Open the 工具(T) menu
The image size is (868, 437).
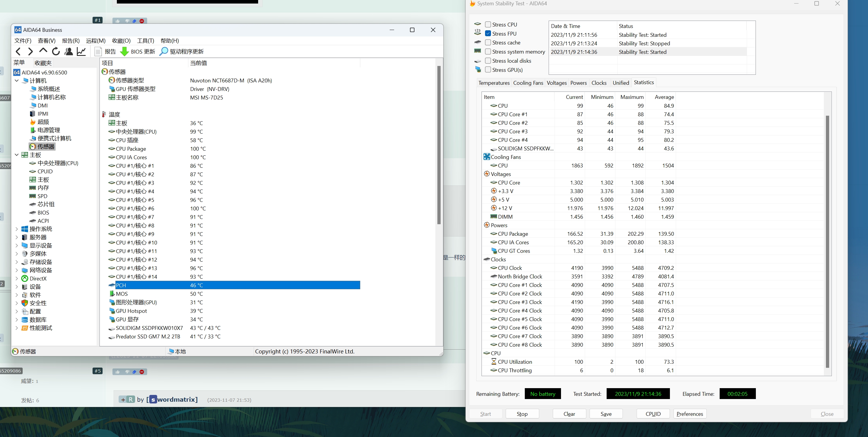point(145,40)
